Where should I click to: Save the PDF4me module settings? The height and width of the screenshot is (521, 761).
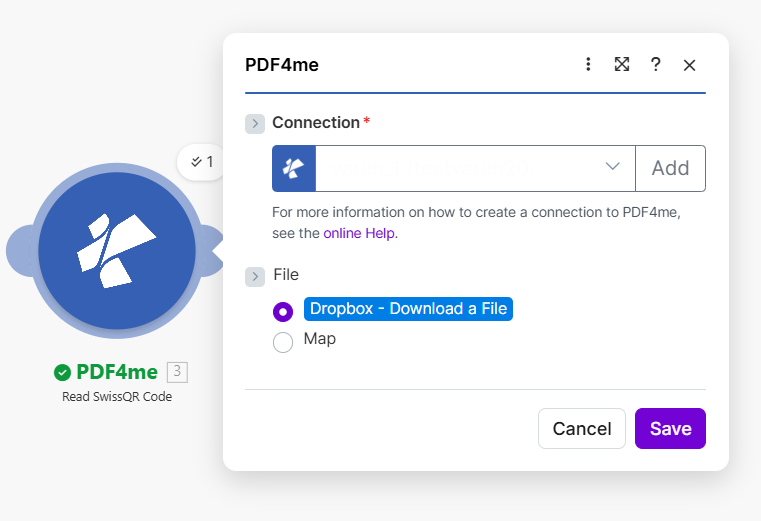pos(670,429)
